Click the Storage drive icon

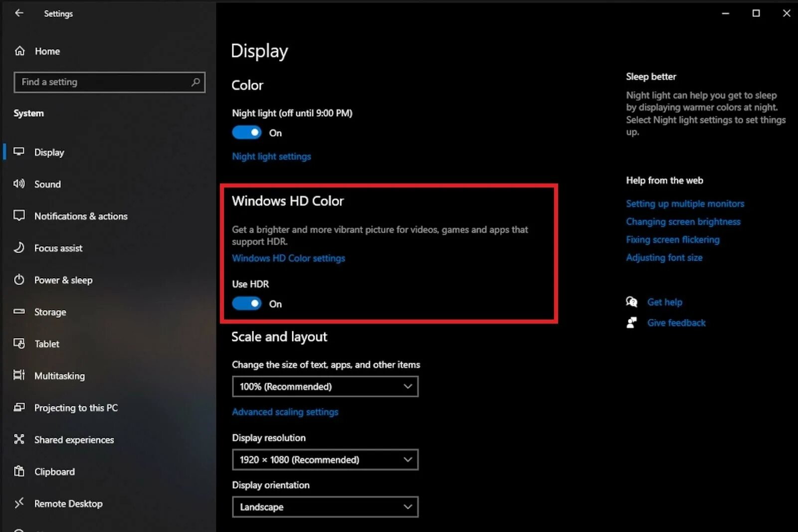(19, 312)
